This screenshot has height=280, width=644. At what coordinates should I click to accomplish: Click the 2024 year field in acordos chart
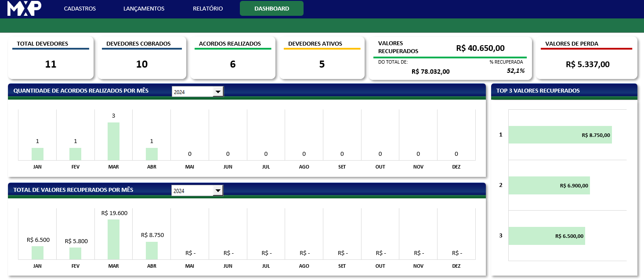point(192,92)
